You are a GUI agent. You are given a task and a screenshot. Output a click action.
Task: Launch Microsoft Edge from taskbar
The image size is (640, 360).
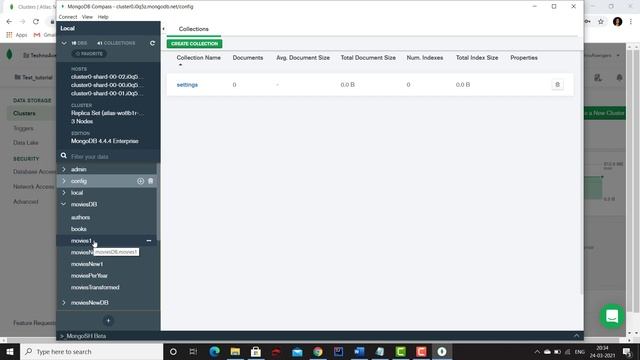coord(215,351)
